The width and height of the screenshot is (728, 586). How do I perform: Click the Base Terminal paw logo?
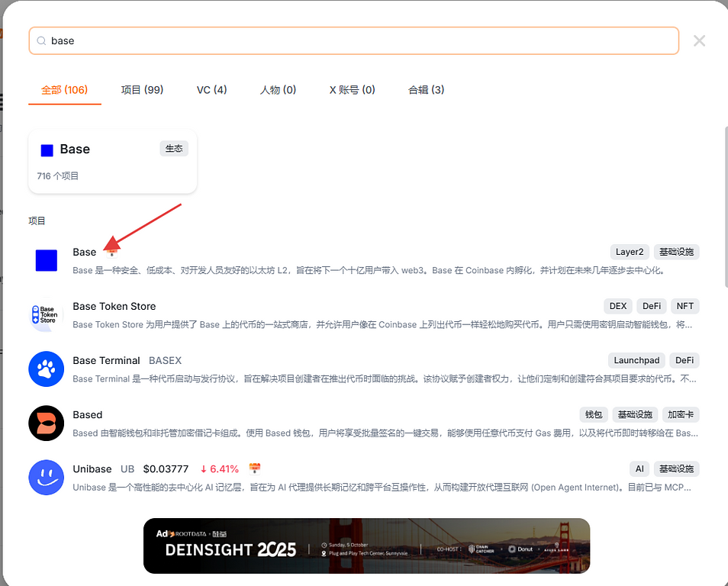(x=47, y=369)
